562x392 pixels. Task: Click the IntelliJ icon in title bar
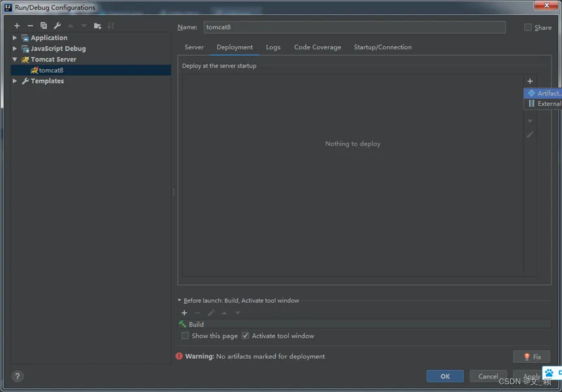tap(8, 7)
